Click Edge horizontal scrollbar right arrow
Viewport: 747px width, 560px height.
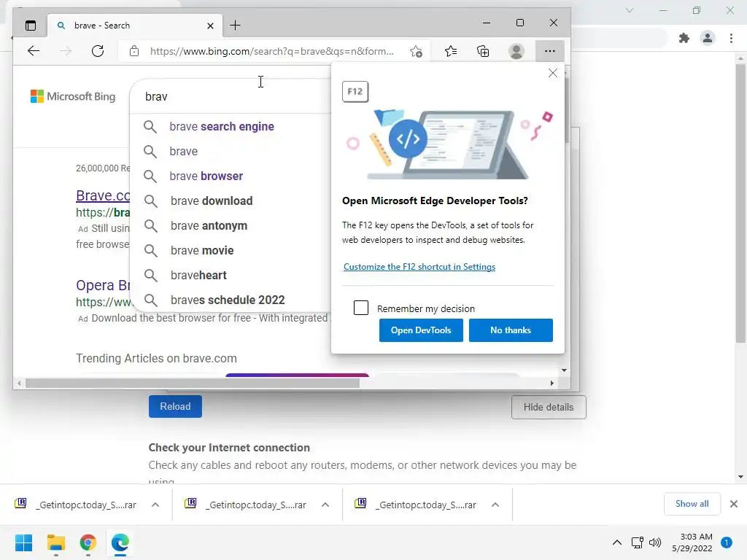coord(552,384)
